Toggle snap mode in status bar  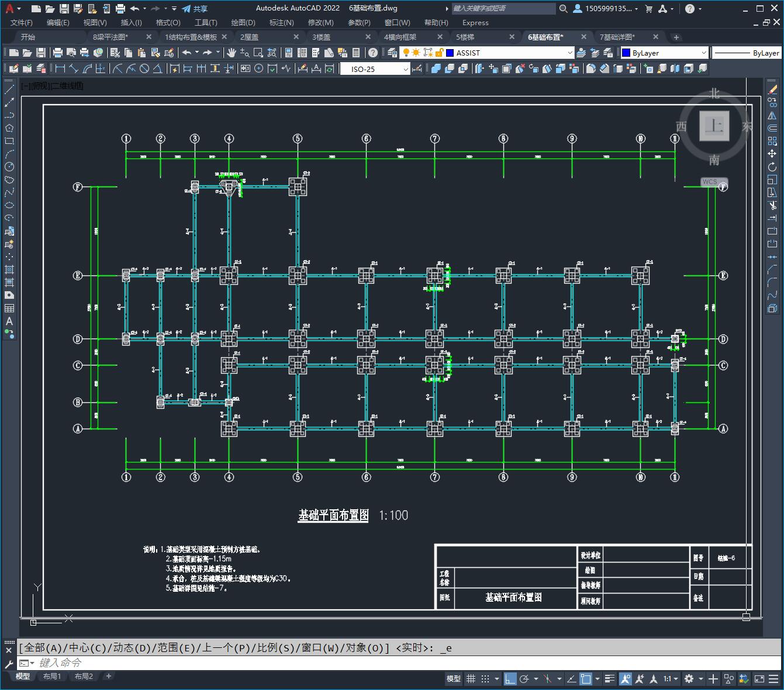pos(485,678)
